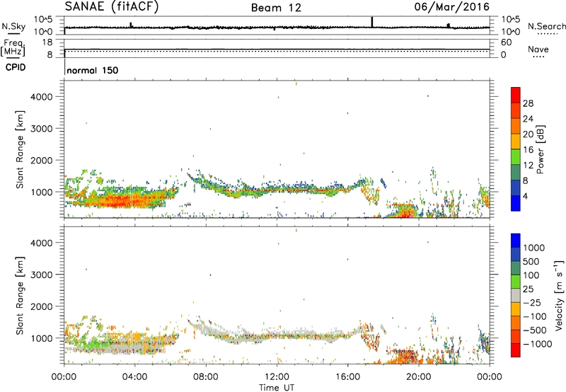
Task: Click the 500 label on velocity colorbar
Action: tap(531, 262)
